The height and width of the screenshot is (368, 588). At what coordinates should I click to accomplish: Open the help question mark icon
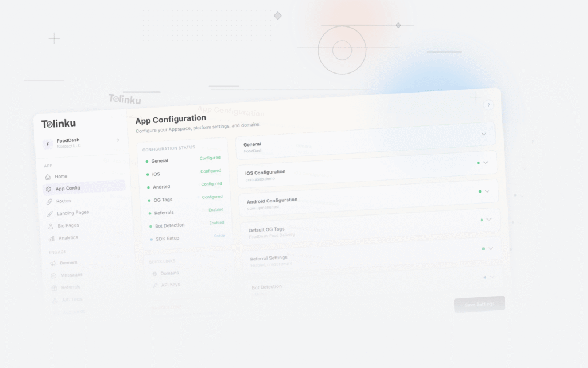(489, 105)
